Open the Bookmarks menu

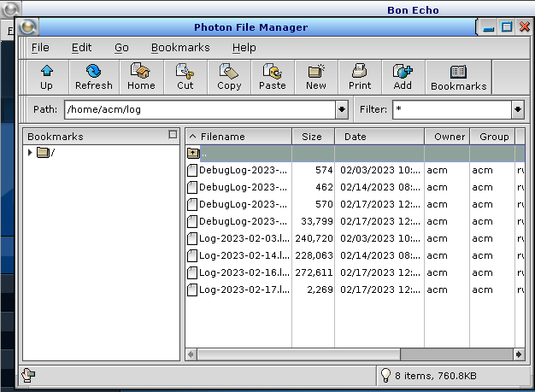click(x=180, y=47)
